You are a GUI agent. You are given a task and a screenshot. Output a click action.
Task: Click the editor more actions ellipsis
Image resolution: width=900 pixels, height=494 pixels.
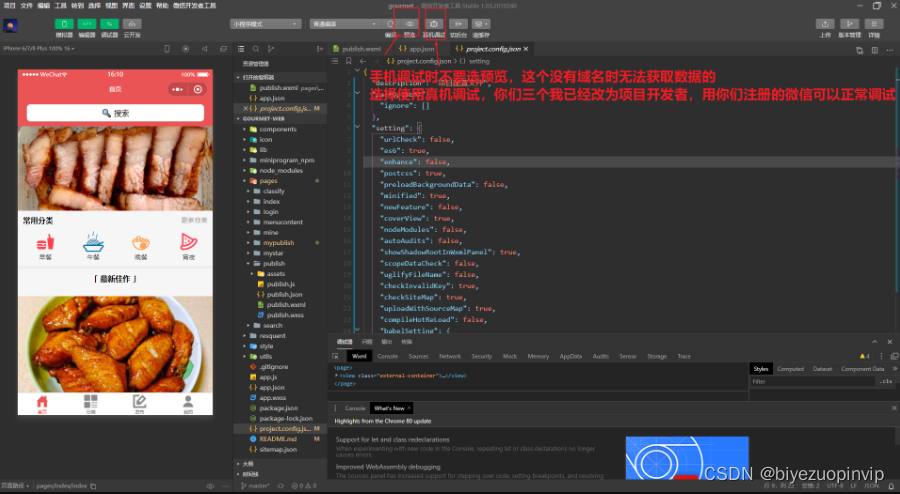tap(889, 50)
